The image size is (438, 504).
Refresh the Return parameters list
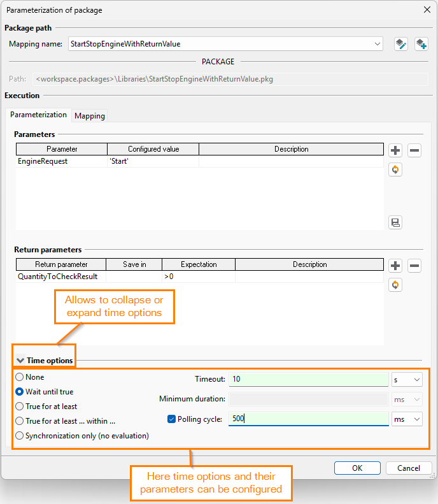(395, 285)
